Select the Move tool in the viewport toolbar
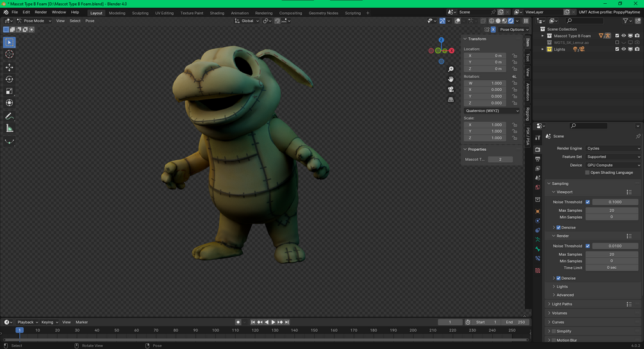 10,67
